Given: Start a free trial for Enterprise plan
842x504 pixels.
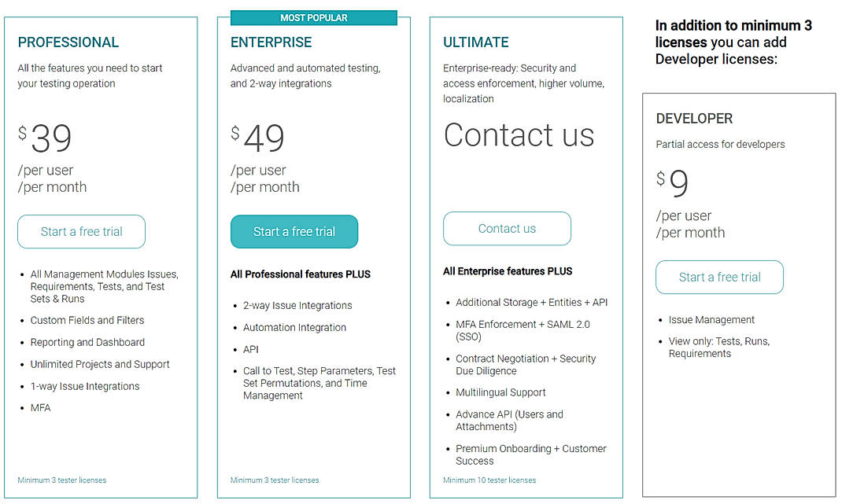Looking at the screenshot, I should (x=294, y=231).
